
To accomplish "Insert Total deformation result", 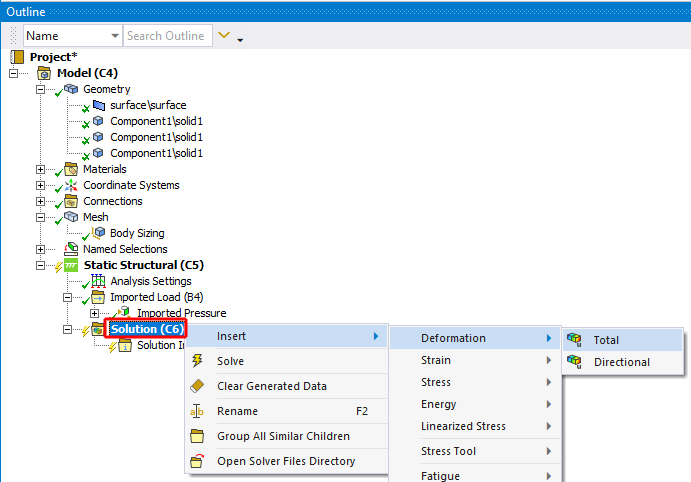I will pyautogui.click(x=623, y=340).
